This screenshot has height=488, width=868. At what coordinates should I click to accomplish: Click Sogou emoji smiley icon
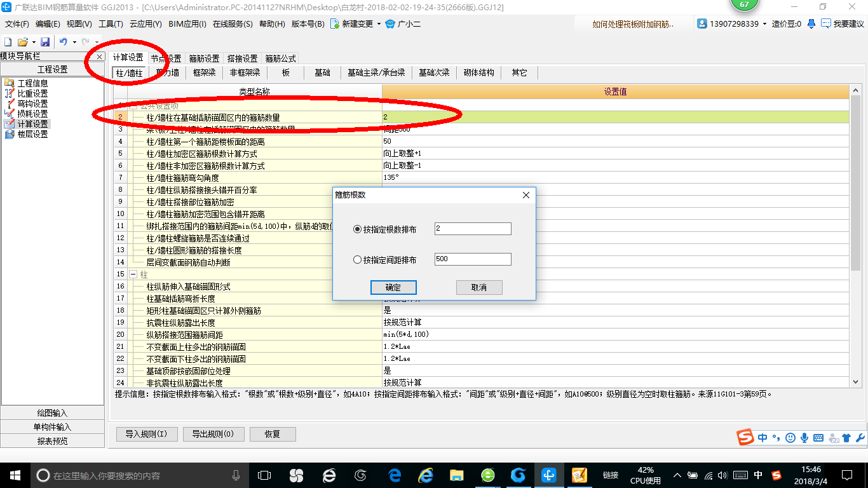pos(790,438)
